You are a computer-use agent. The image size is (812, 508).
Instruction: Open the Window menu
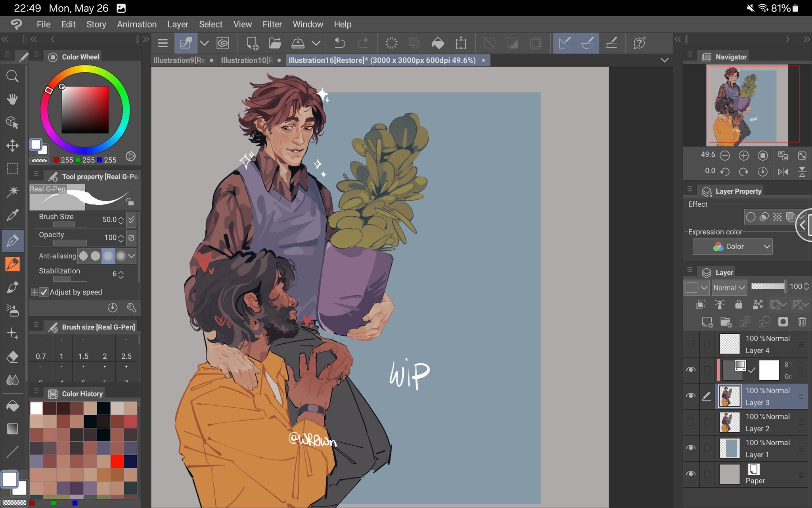point(308,24)
